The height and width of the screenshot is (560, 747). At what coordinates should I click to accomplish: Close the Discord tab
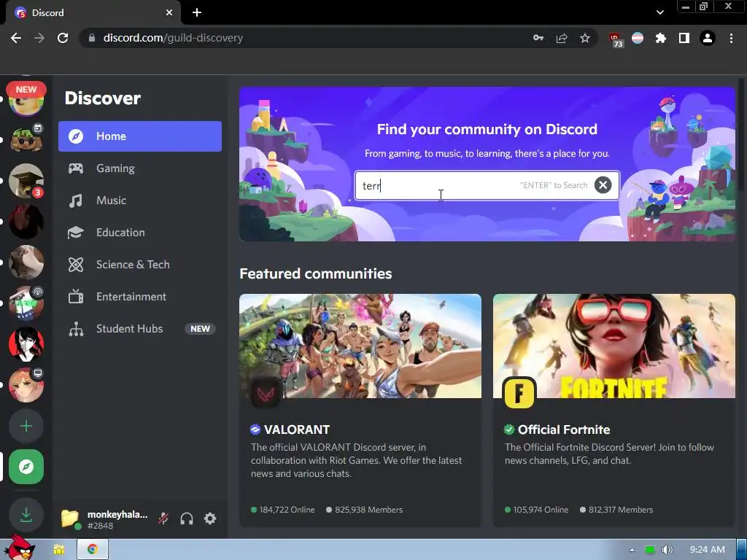169,12
